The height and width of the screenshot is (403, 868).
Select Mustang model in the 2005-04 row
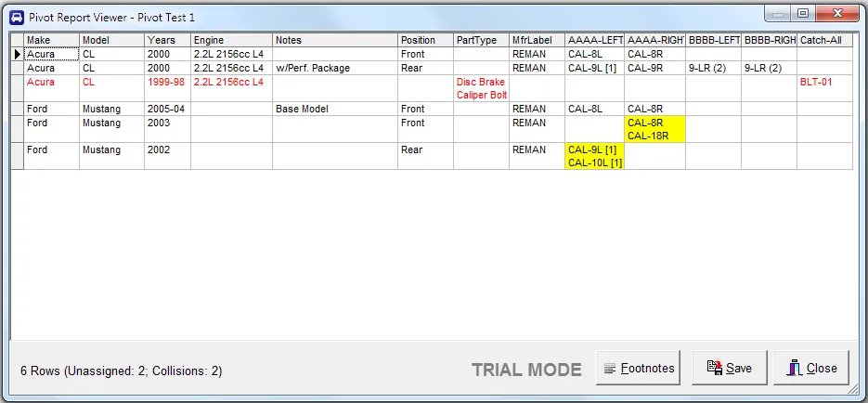(111, 109)
